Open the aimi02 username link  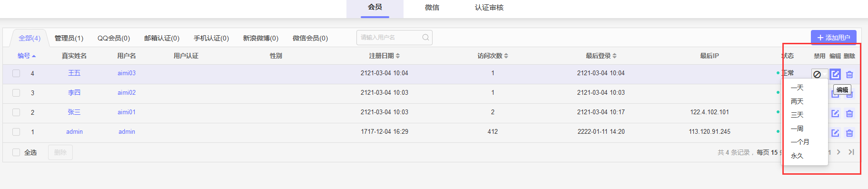click(x=127, y=93)
